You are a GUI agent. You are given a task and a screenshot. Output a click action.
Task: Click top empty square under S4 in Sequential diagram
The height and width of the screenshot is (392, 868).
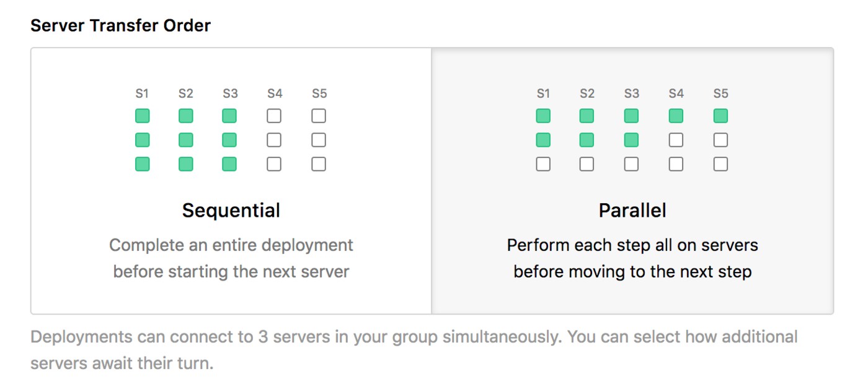[274, 116]
